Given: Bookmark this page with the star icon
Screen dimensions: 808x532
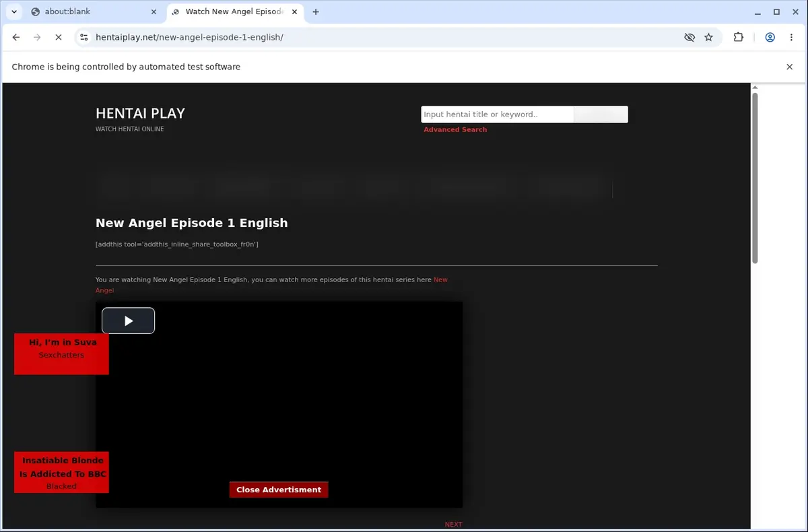Looking at the screenshot, I should [x=708, y=37].
